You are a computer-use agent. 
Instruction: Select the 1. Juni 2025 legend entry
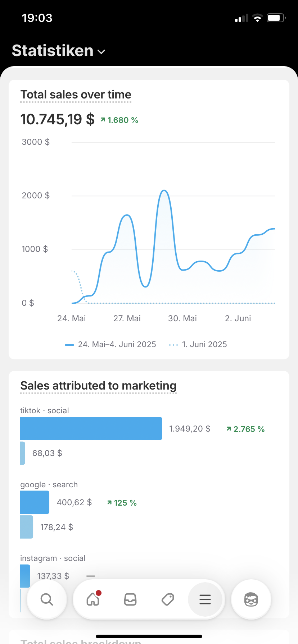pos(198,344)
